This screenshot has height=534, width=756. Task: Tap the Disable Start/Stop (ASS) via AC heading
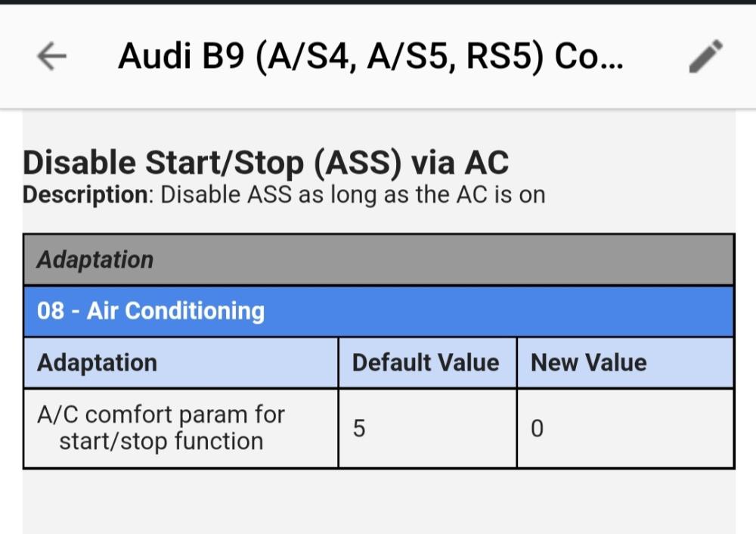tap(265, 163)
